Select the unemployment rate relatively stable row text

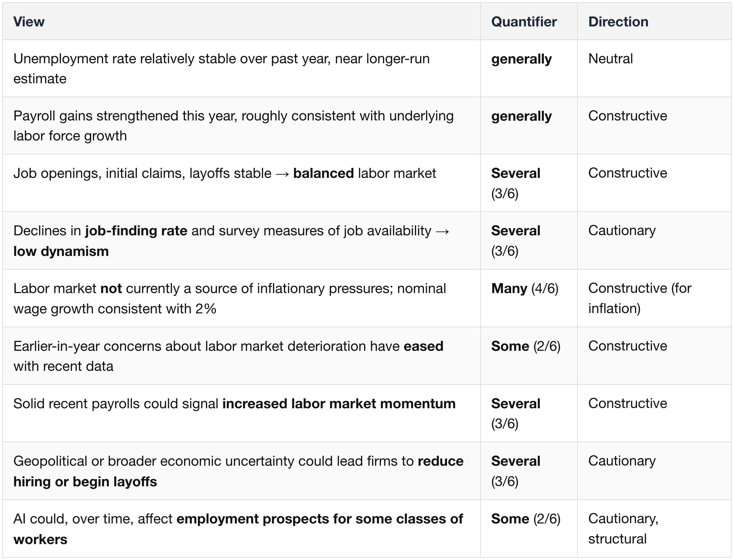pyautogui.click(x=222, y=69)
